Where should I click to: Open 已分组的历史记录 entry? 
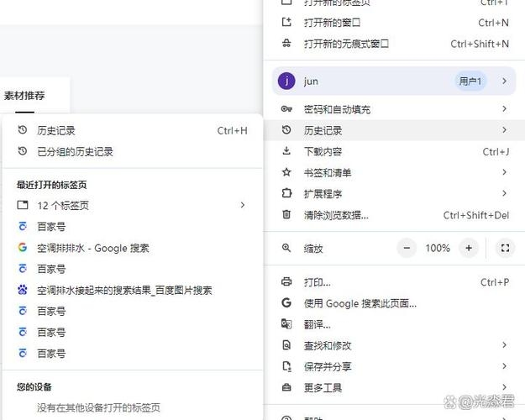132,152
